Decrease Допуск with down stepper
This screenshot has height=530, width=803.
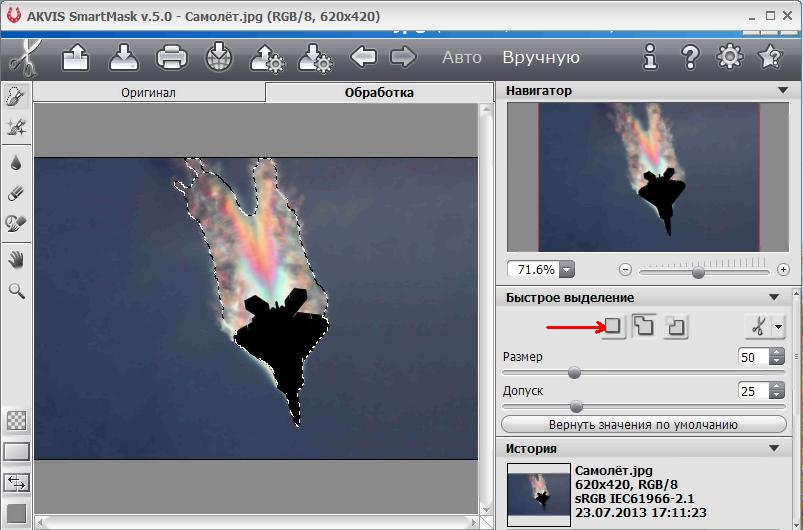pyautogui.click(x=777, y=395)
